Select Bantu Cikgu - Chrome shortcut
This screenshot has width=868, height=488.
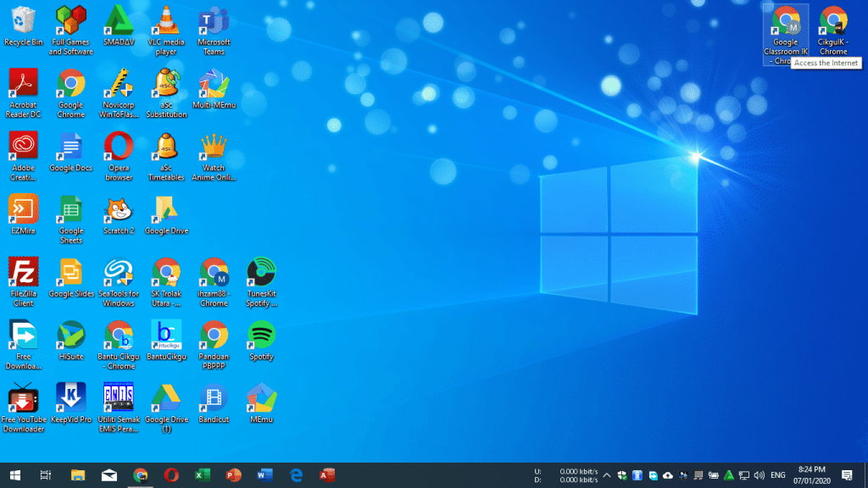click(119, 346)
